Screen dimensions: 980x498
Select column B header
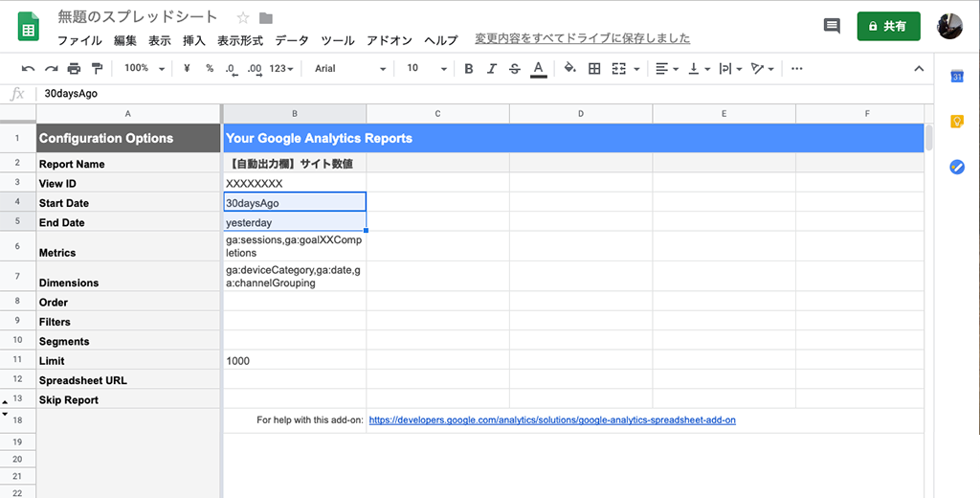click(x=295, y=114)
